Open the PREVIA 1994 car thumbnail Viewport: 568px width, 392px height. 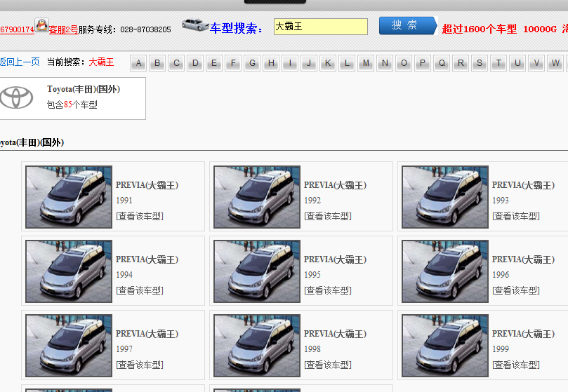click(x=69, y=271)
